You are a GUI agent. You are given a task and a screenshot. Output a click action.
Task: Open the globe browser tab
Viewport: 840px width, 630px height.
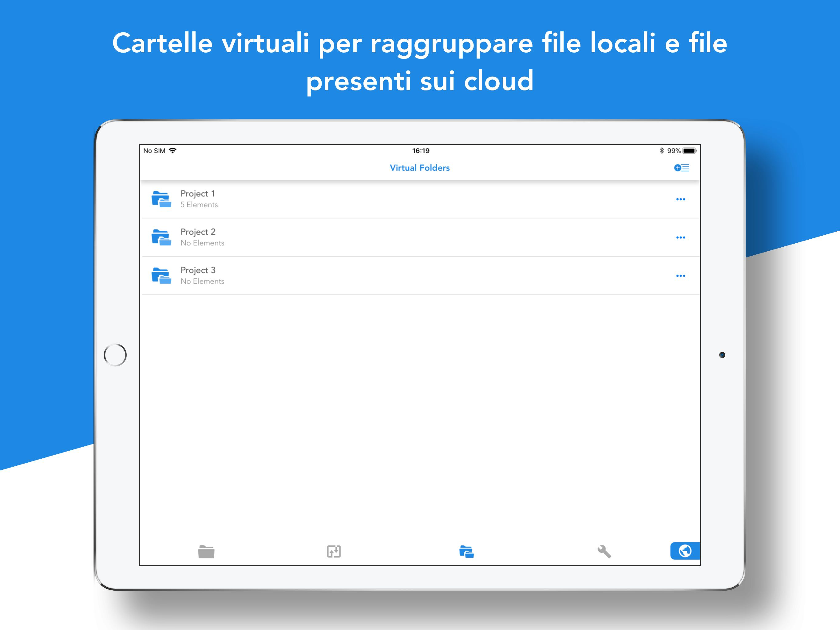click(685, 551)
